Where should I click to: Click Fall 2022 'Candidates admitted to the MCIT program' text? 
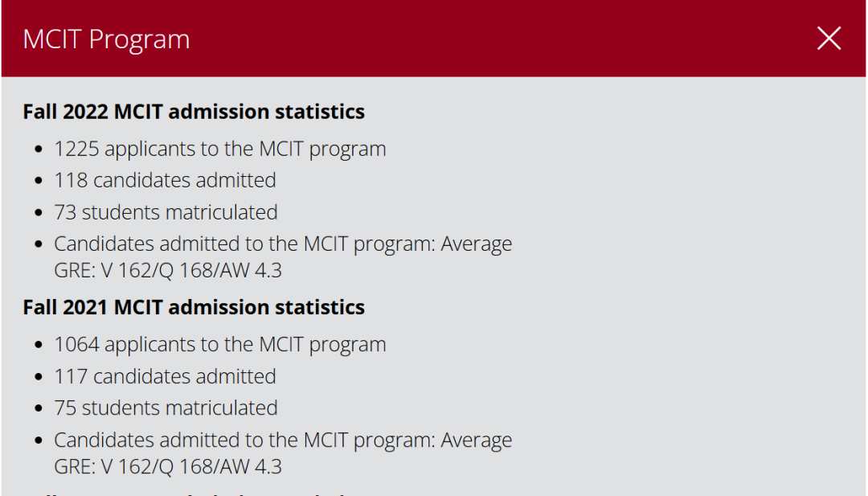click(x=282, y=244)
